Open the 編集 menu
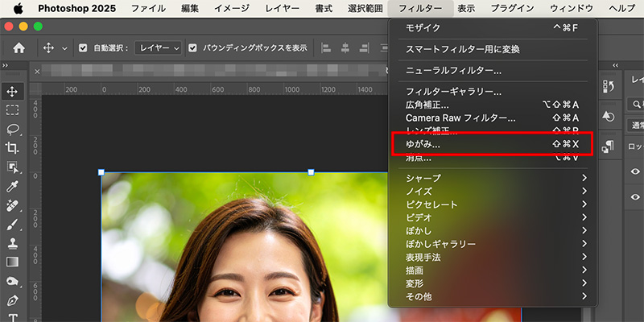The width and height of the screenshot is (644, 322). [x=190, y=8]
